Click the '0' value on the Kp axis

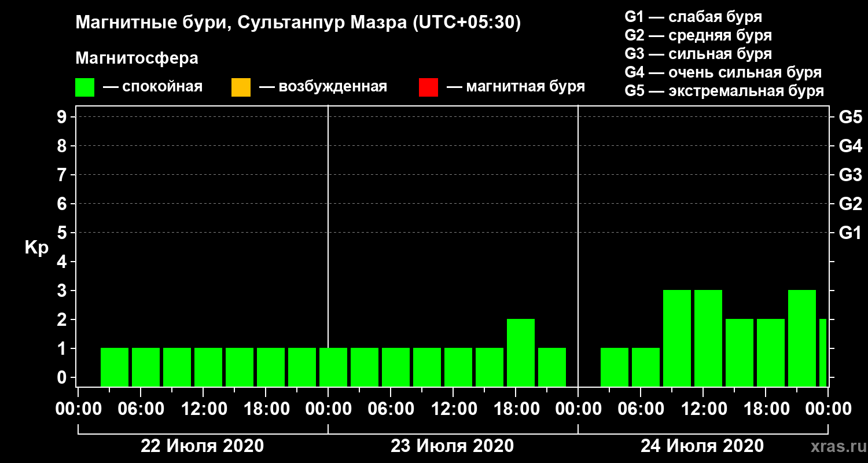pyautogui.click(x=62, y=377)
